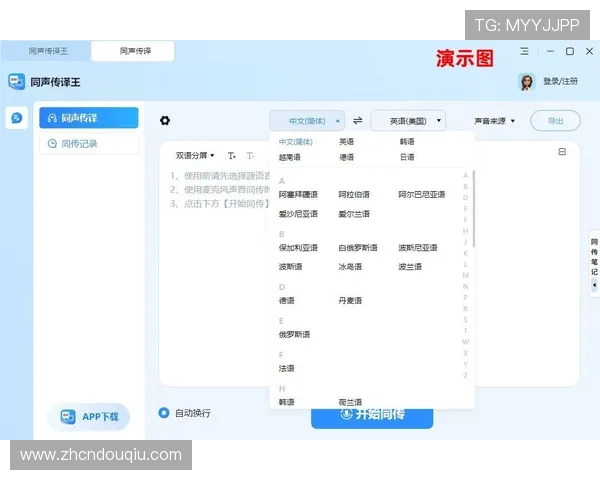600x480 pixels.
Task: Jump to letter R in the alphabet index
Action: pos(465,309)
